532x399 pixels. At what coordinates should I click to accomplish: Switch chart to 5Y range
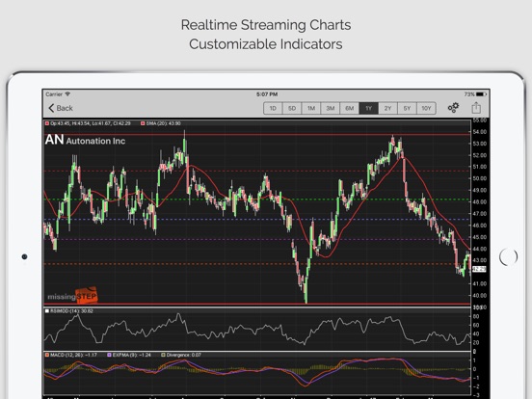click(x=407, y=108)
